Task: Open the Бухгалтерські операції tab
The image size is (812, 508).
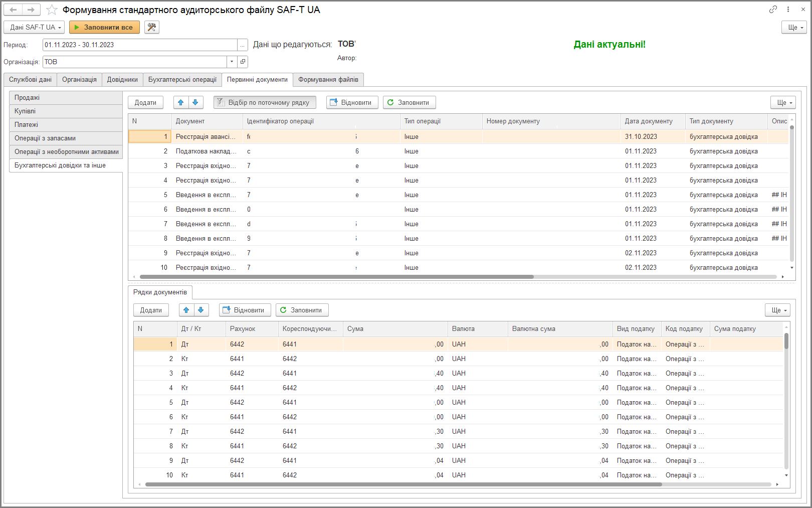Action: (x=182, y=79)
